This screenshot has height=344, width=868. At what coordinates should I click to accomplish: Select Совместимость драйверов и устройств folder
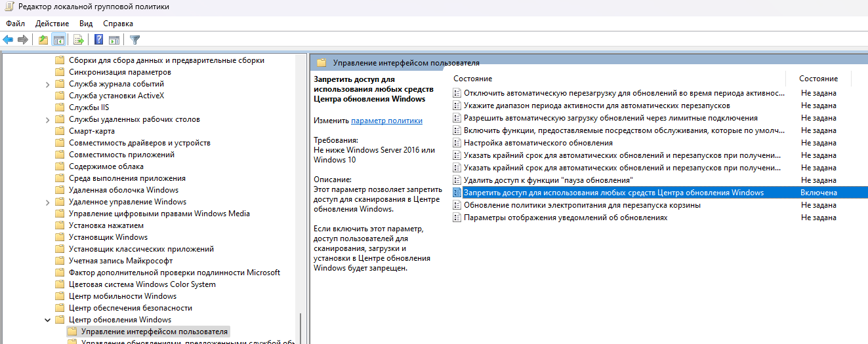[x=140, y=143]
